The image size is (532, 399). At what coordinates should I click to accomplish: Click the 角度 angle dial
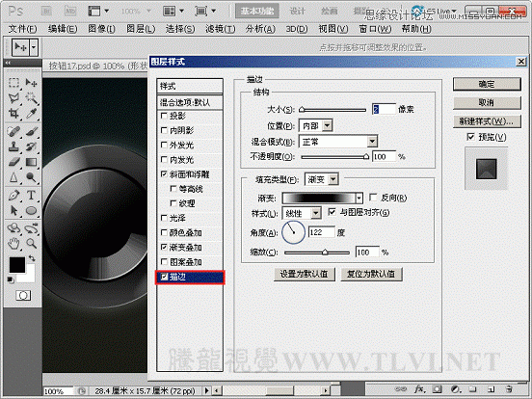pyautogui.click(x=294, y=232)
